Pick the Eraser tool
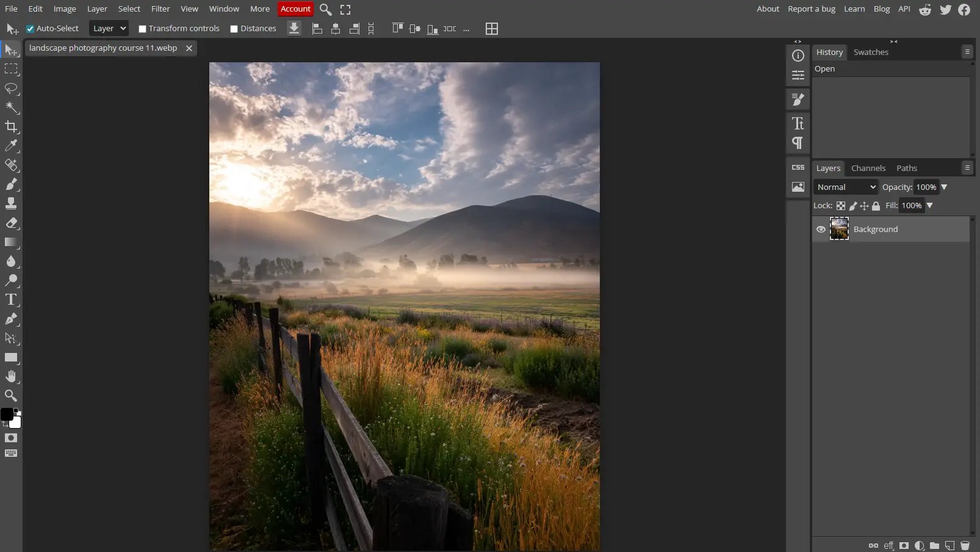 point(11,223)
